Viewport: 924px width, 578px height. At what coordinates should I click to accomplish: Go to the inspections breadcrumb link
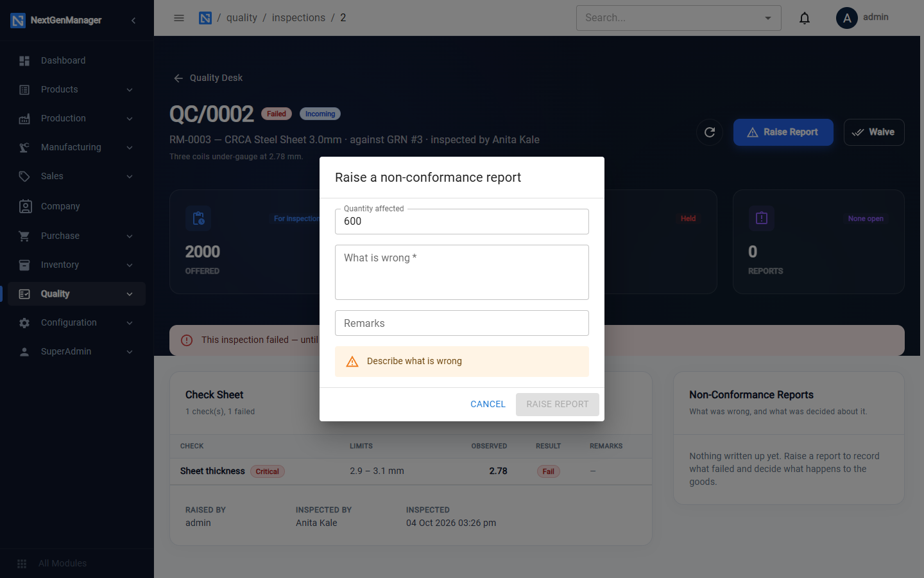(298, 18)
